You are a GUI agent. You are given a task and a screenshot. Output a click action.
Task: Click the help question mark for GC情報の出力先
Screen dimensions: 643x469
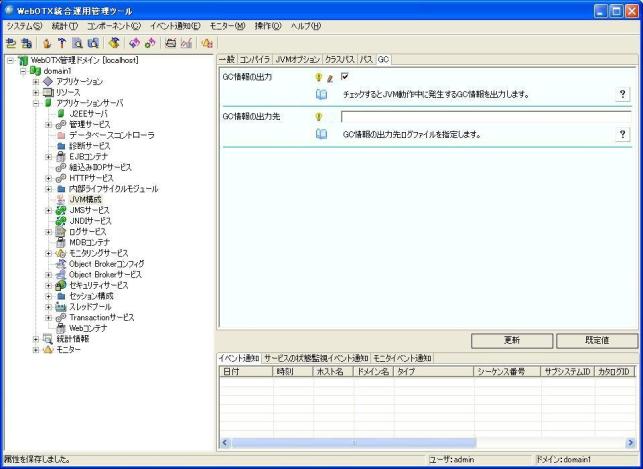pyautogui.click(x=622, y=134)
